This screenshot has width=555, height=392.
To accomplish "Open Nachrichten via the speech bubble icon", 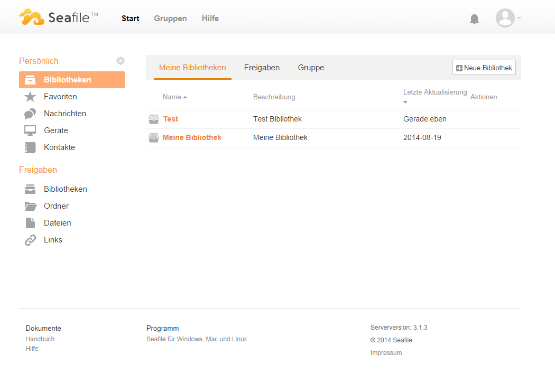I will [x=31, y=114].
